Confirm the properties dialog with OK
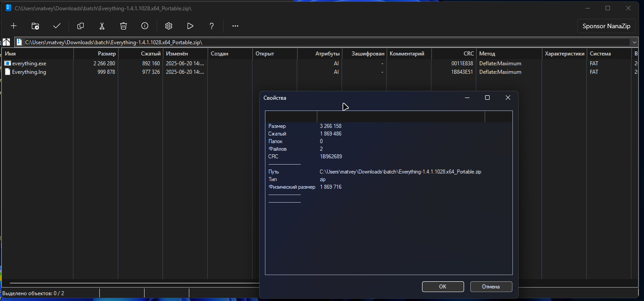This screenshot has height=301, width=644. pyautogui.click(x=443, y=287)
